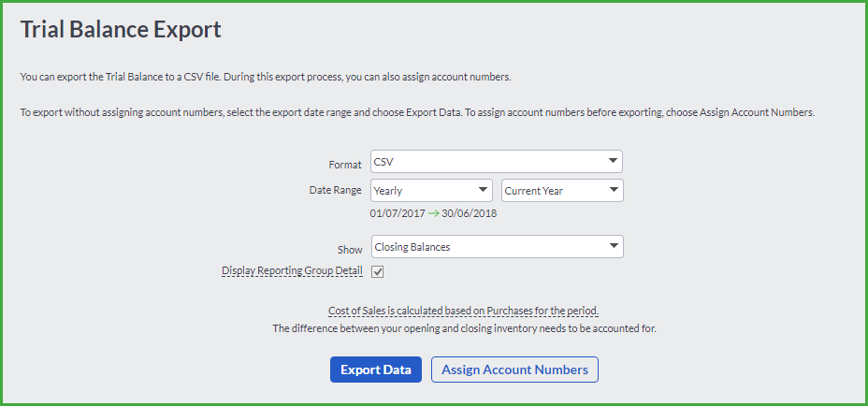This screenshot has height=406, width=868.
Task: Open the Yearly date range dropdown
Action: tap(431, 191)
